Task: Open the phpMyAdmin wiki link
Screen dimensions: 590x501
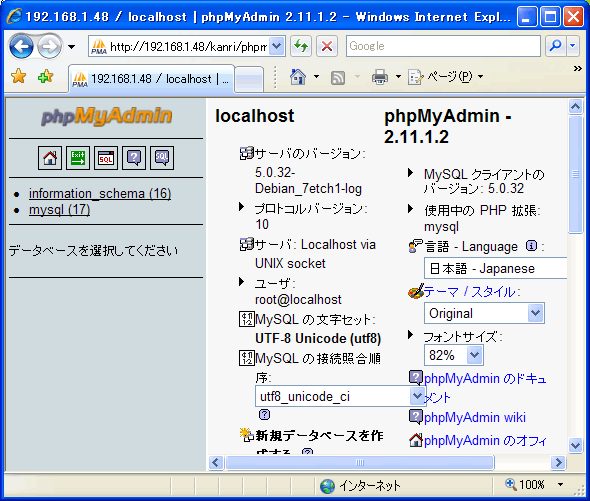Action: point(474,417)
